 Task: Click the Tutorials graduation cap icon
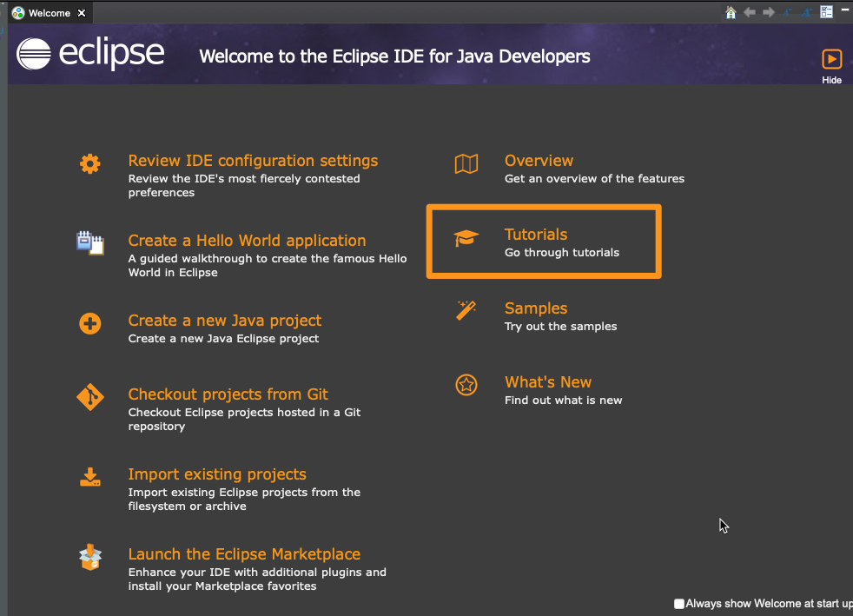pos(466,238)
